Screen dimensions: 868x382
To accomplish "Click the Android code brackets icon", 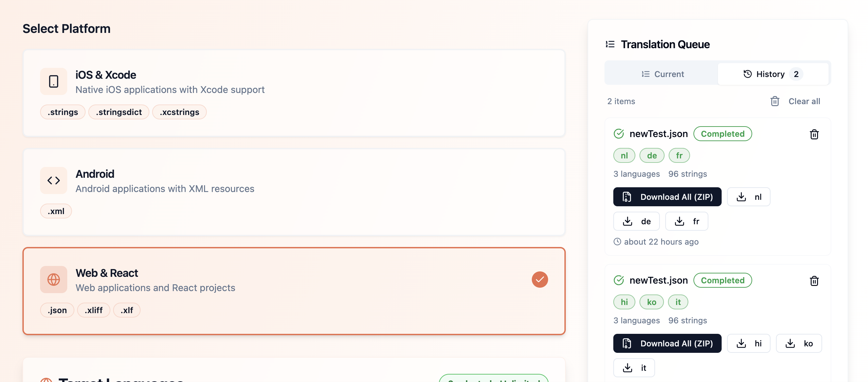I will pyautogui.click(x=53, y=180).
